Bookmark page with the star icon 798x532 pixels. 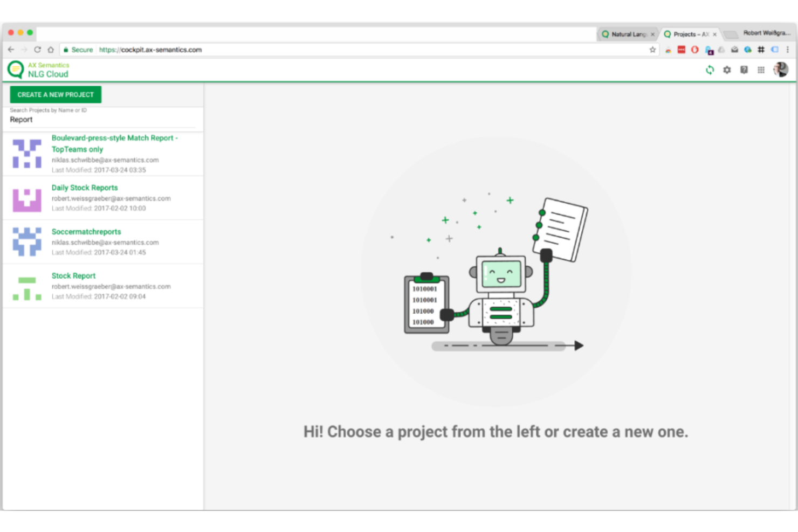[652, 50]
